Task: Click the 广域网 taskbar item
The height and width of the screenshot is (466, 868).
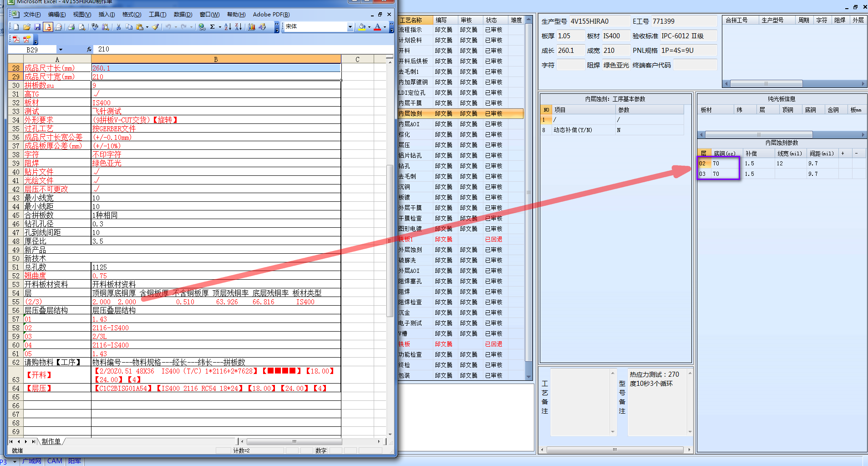Action: pos(31,461)
